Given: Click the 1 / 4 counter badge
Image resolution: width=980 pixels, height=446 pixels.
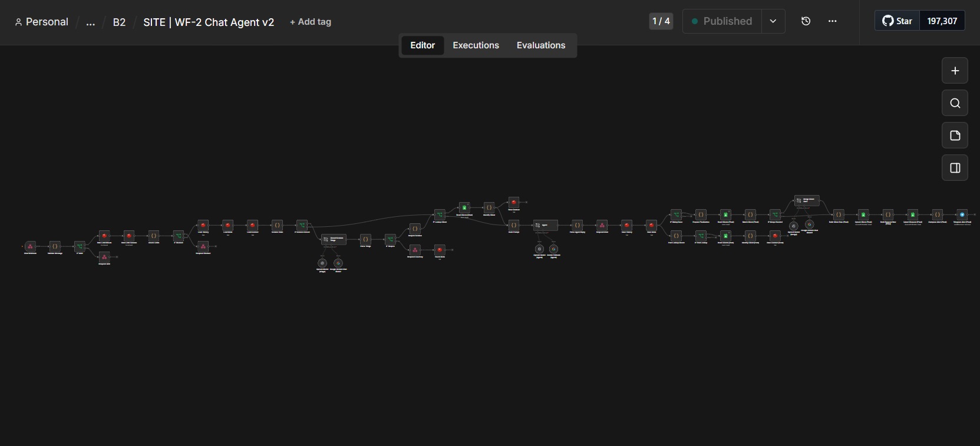Looking at the screenshot, I should [661, 21].
